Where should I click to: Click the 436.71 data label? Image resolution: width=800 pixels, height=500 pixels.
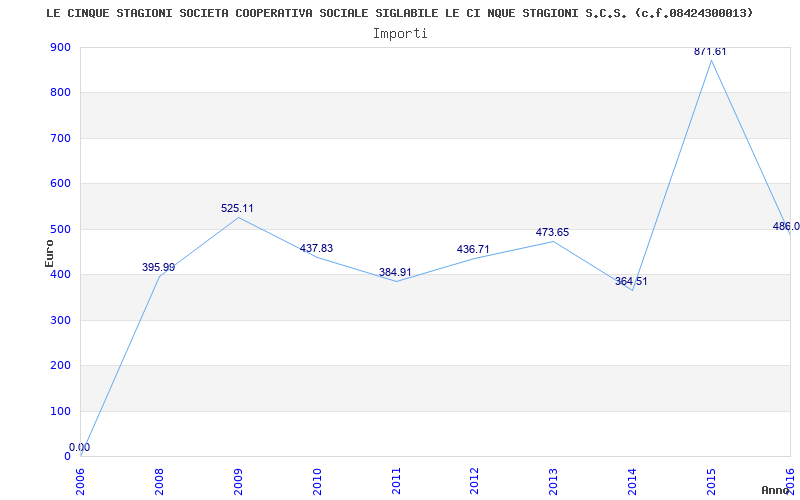[x=473, y=249]
